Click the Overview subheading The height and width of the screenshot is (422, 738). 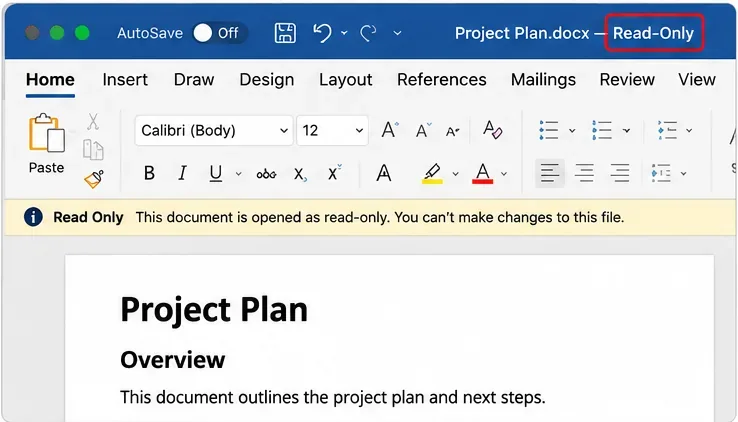[173, 360]
